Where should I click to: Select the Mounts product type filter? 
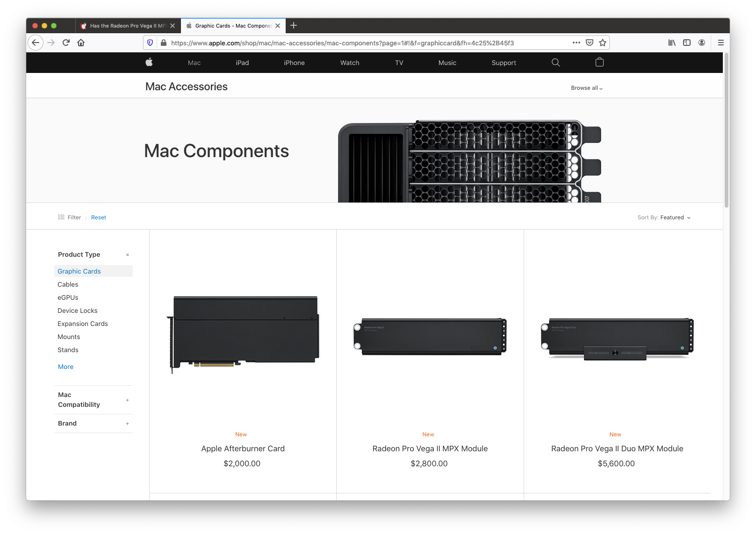69,337
